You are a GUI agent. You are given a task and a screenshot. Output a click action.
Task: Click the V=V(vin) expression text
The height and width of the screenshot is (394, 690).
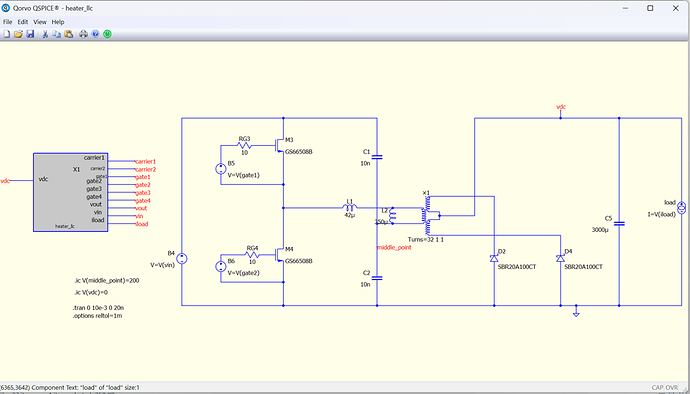[162, 265]
